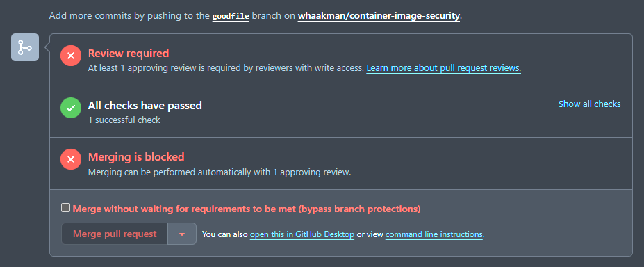Select the All checks have passed heading
This screenshot has width=644, height=267.
[145, 106]
